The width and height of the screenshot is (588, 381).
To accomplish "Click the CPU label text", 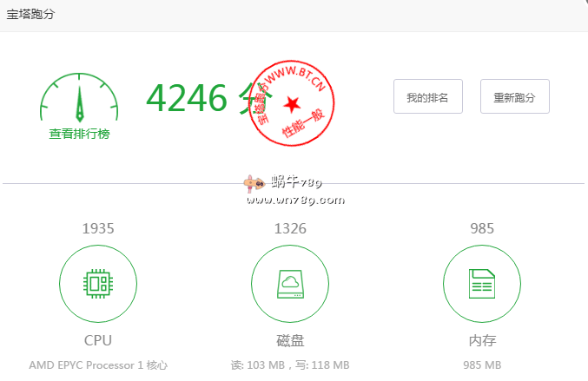I will pos(98,340).
